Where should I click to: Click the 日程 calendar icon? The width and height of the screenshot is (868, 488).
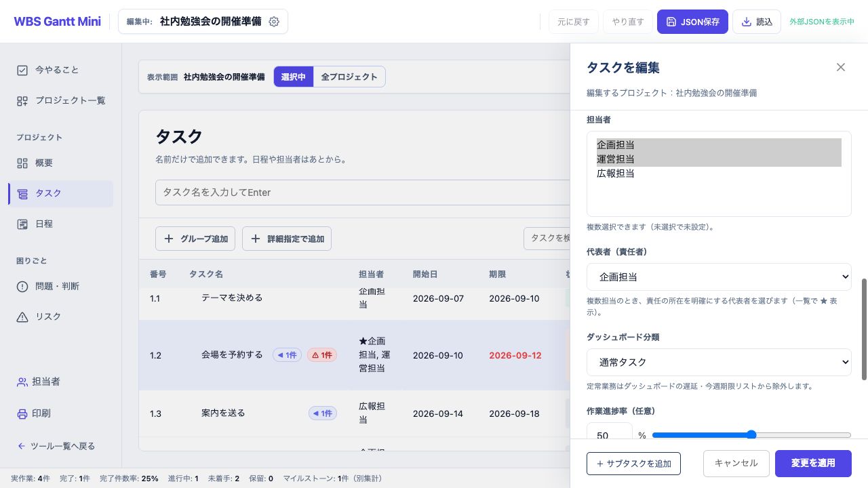pos(22,224)
